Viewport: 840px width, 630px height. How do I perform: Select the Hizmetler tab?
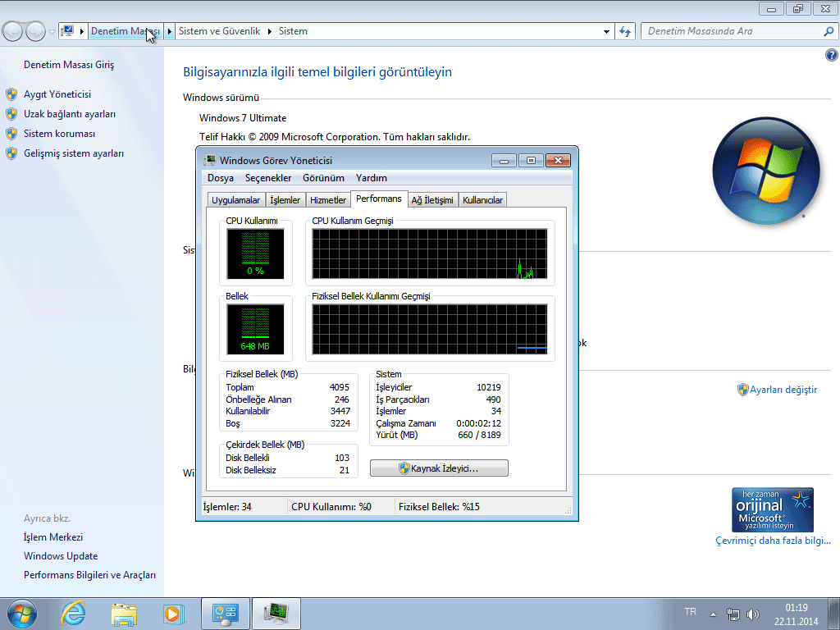tap(327, 199)
